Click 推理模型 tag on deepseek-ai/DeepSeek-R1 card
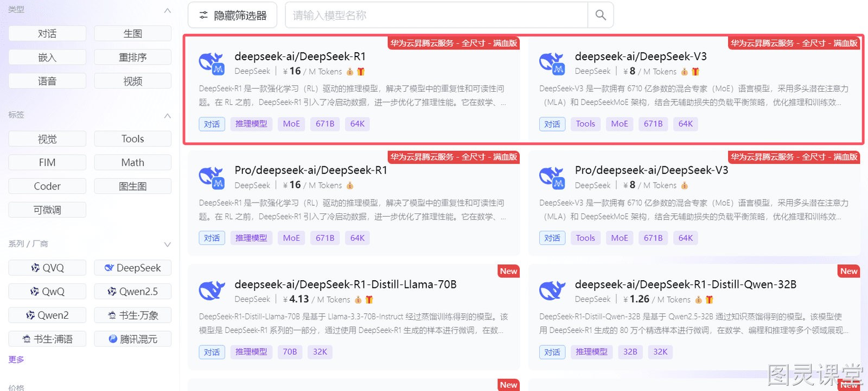 (251, 124)
